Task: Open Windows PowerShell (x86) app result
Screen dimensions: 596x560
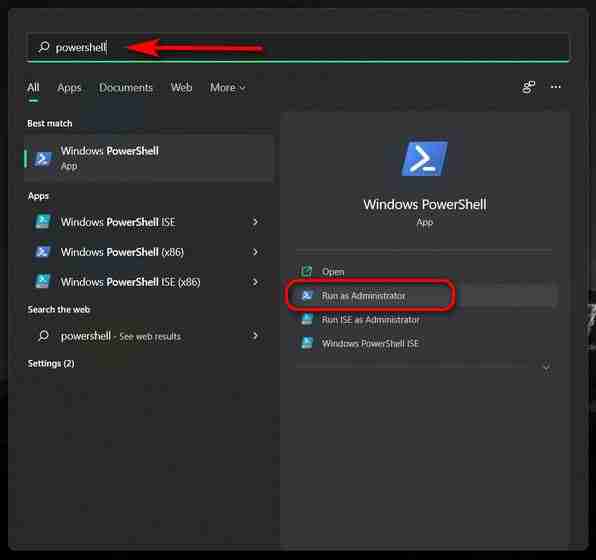Action: pos(149,252)
